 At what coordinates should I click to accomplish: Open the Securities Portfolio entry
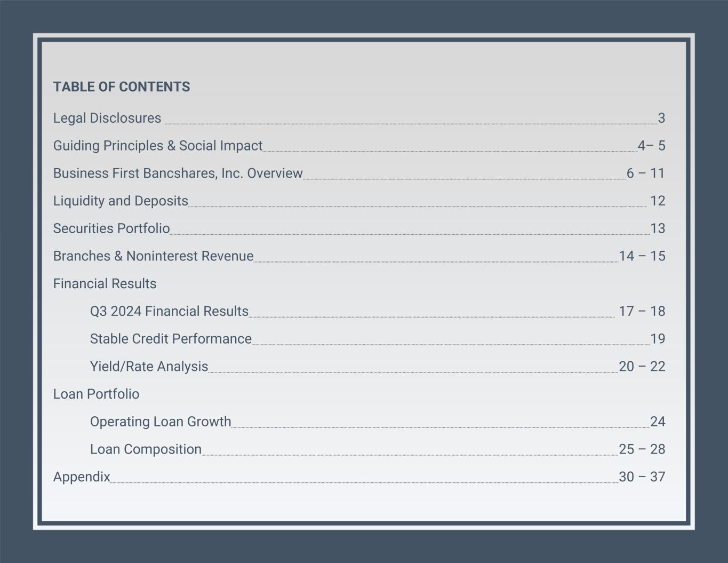[x=111, y=228]
